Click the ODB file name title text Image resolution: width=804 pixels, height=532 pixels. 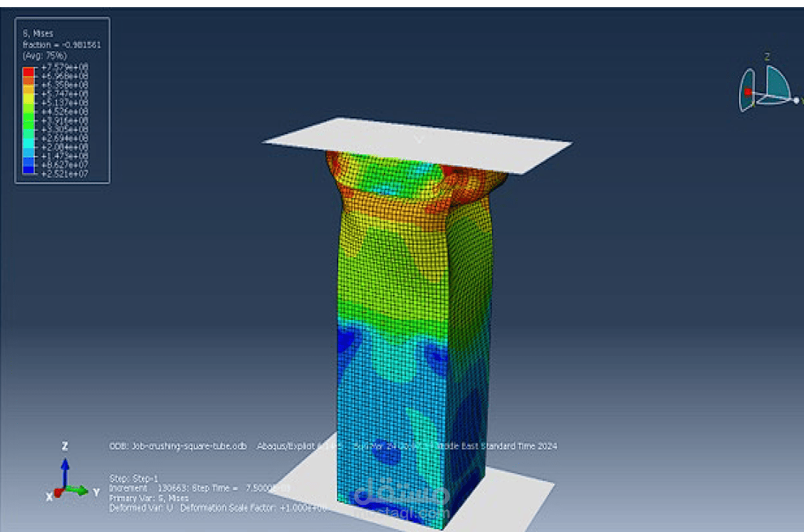(178, 447)
